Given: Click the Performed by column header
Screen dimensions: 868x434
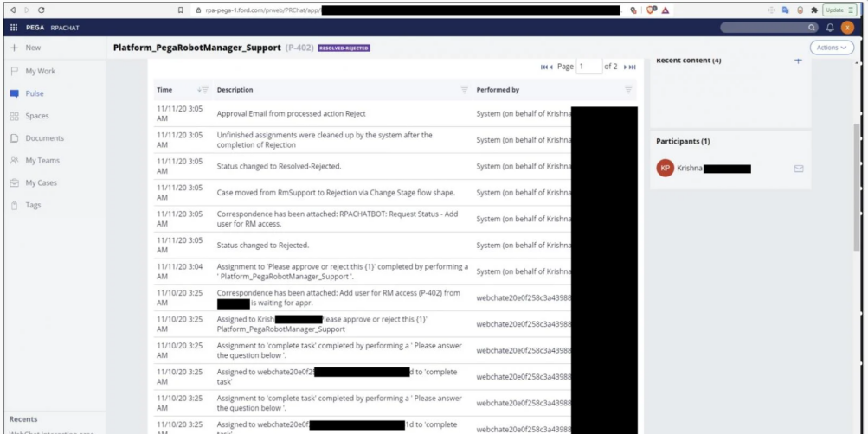Looking at the screenshot, I should pos(498,90).
